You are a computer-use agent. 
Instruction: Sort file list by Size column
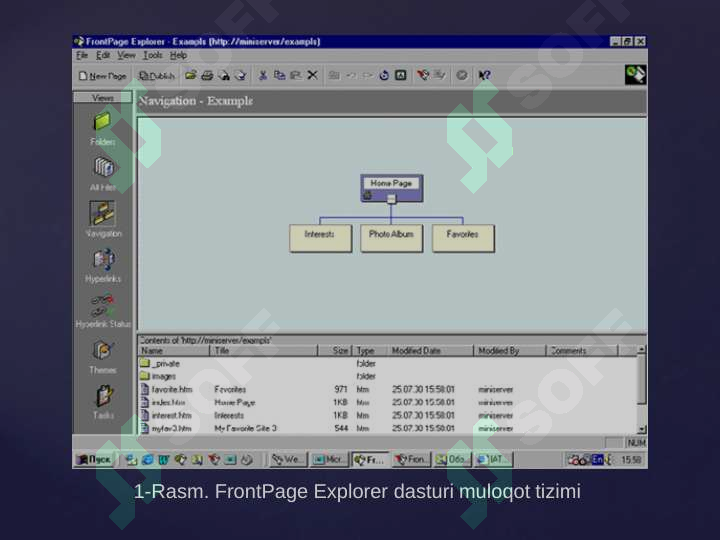click(335, 351)
